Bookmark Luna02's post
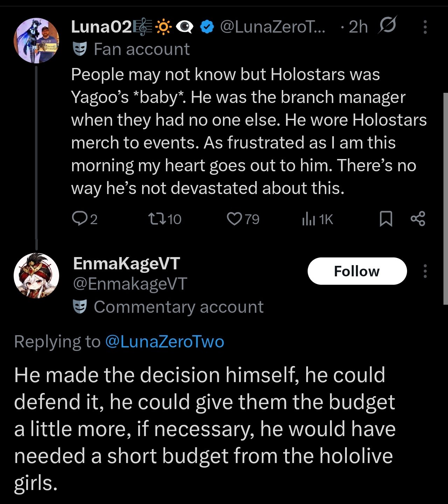 (x=386, y=219)
